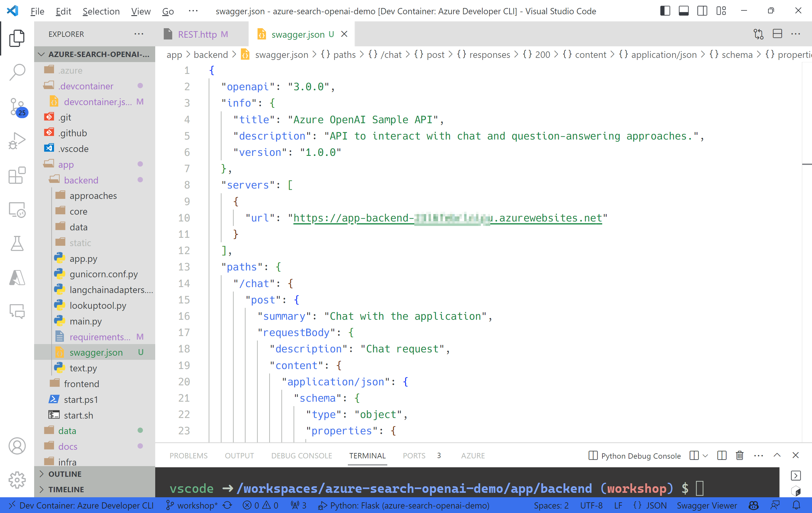Switch to the REST.http editor tab

[197, 34]
